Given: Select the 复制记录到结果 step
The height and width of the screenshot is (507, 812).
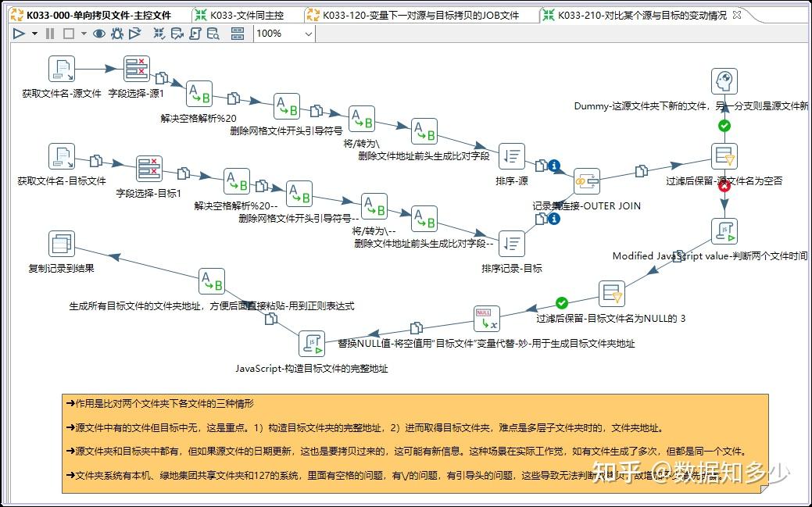Looking at the screenshot, I should coord(61,245).
